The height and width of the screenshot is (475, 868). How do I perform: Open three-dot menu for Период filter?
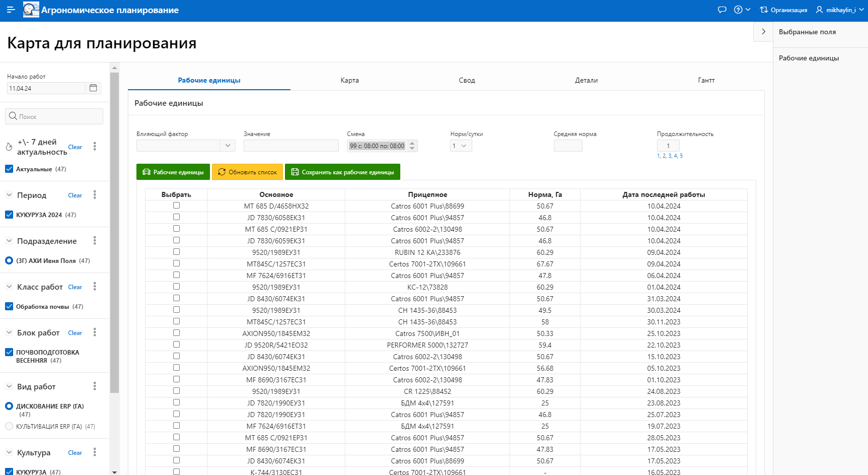pos(95,195)
